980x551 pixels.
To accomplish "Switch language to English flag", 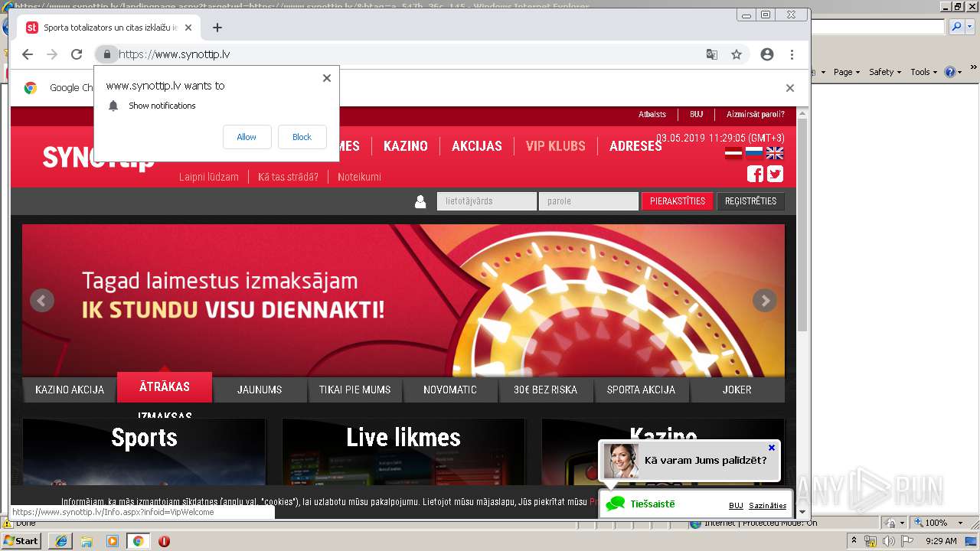I will click(x=775, y=153).
